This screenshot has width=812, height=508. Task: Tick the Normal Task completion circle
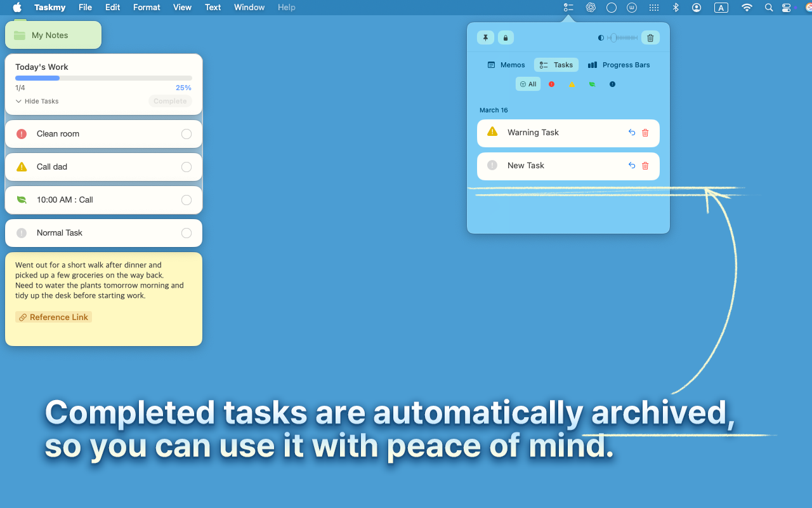click(x=186, y=233)
